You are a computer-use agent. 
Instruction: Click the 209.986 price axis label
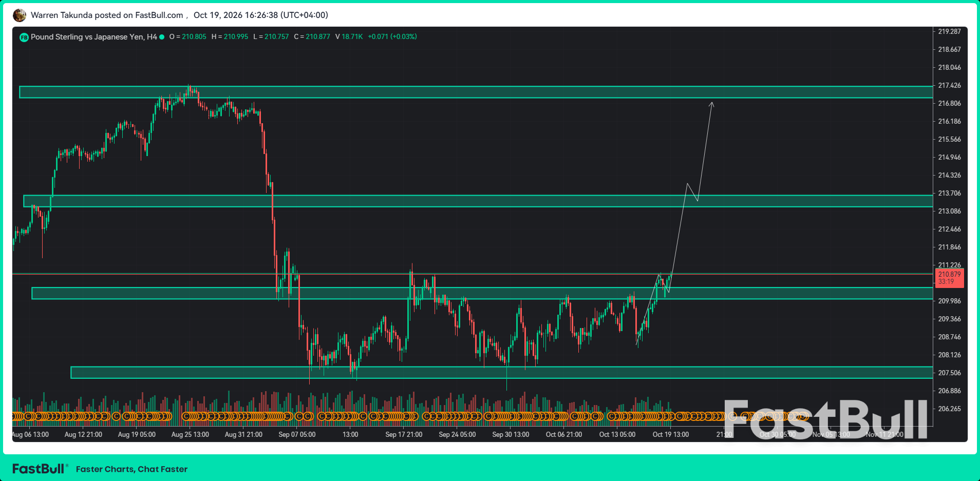(949, 301)
